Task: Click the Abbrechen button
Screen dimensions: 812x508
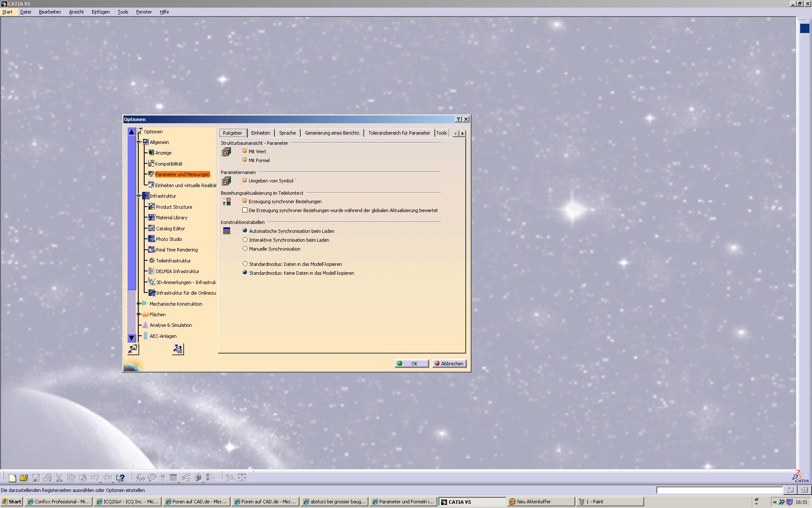Action: click(x=449, y=364)
